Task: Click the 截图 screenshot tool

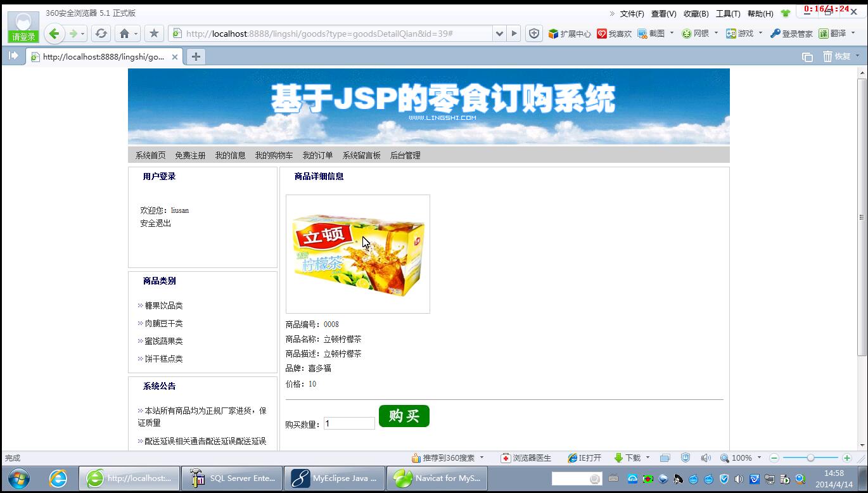Action: pyautogui.click(x=651, y=34)
